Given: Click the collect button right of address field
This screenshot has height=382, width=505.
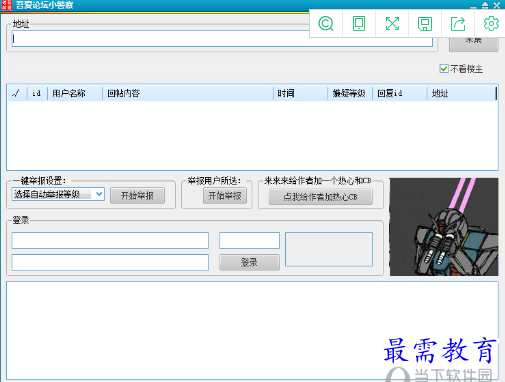Looking at the screenshot, I should [474, 43].
